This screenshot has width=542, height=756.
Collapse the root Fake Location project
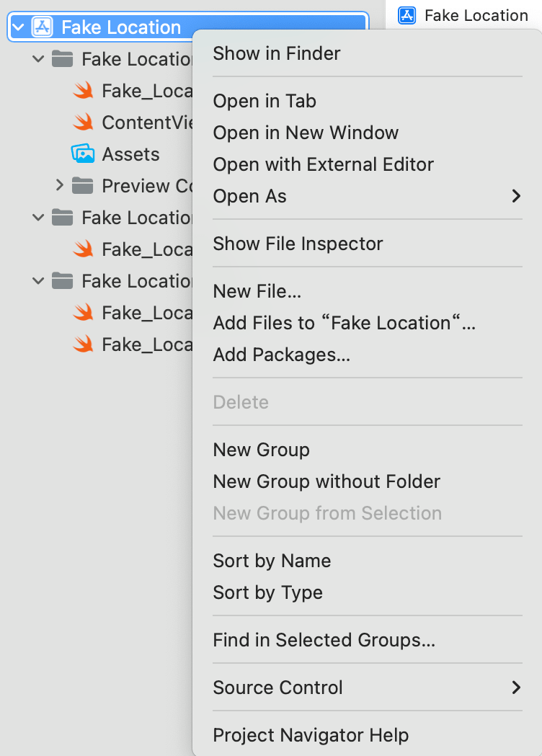tap(18, 27)
